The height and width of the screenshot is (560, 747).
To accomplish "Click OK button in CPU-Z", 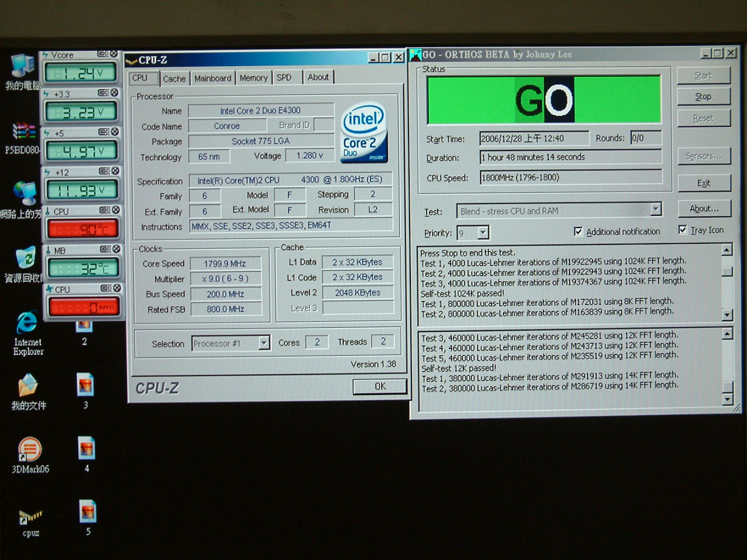I will coord(380,386).
